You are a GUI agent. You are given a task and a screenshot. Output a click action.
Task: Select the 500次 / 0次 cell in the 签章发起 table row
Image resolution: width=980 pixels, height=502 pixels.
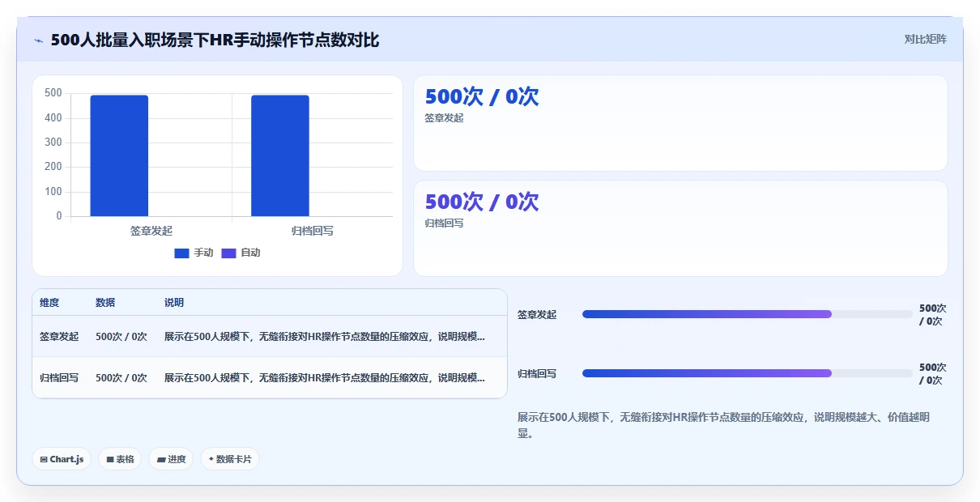[x=121, y=336]
